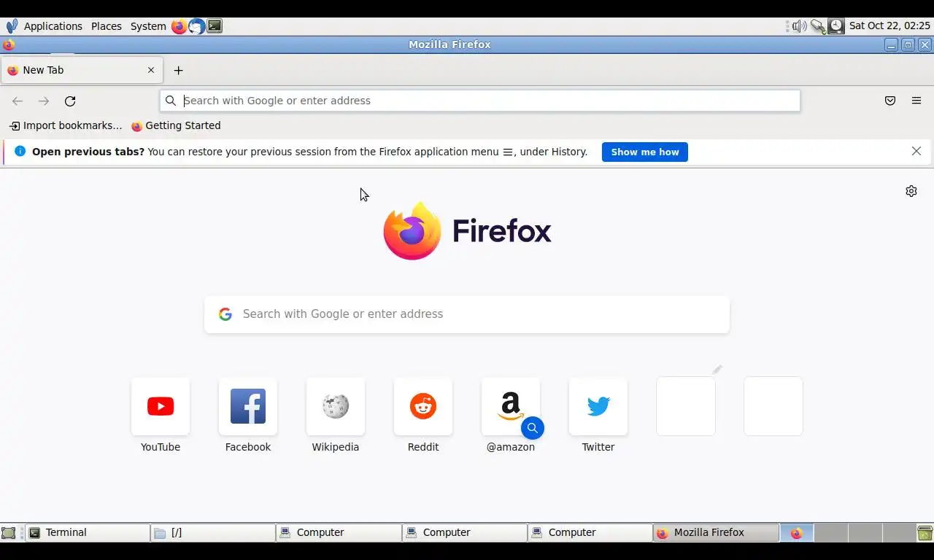934x560 pixels.
Task: Click the volume speaker icon
Action: 800,26
